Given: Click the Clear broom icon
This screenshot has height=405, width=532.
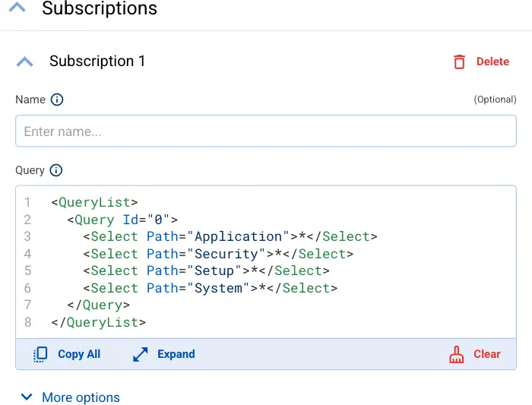Looking at the screenshot, I should click(456, 354).
